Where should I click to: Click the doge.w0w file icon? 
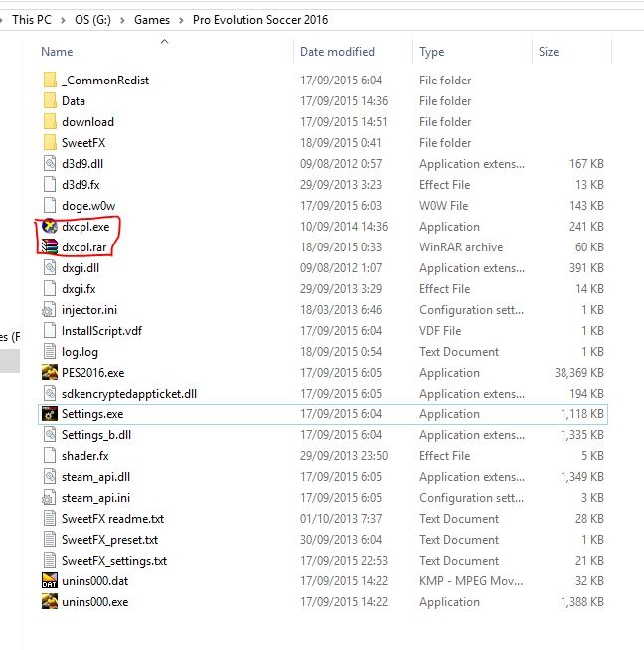point(50,205)
